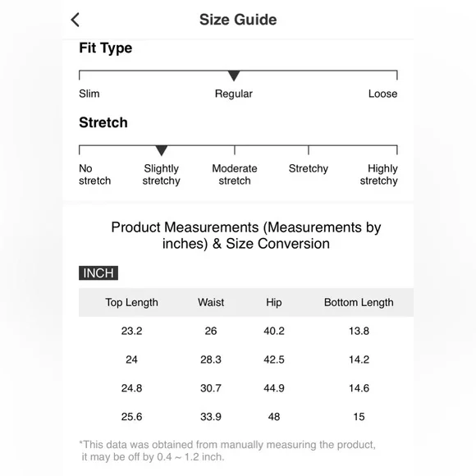Select the INCH unit badge

(x=98, y=273)
